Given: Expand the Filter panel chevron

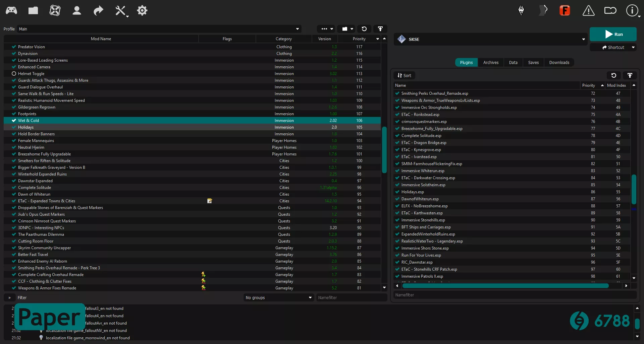Looking at the screenshot, I should (9, 297).
